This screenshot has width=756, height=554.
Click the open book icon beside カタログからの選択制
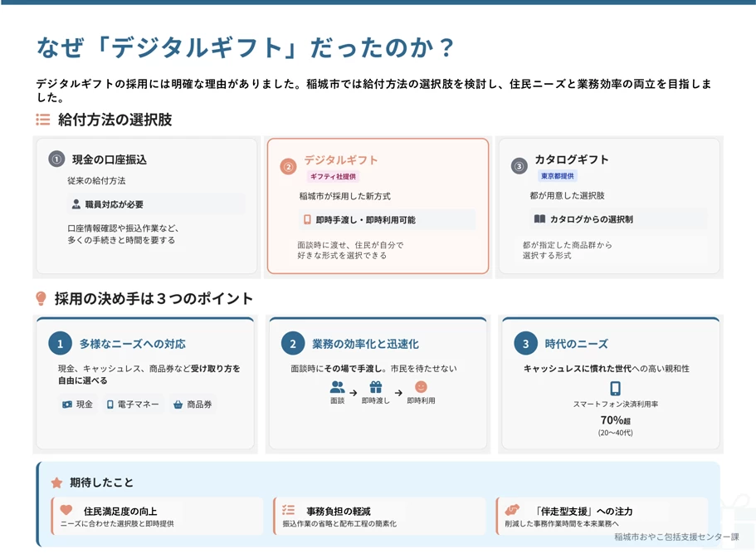[x=539, y=219]
